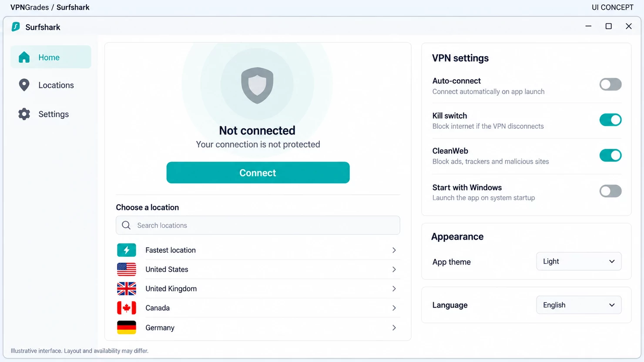This screenshot has width=644, height=362.
Task: Open the Locations menu label
Action: (x=56, y=85)
